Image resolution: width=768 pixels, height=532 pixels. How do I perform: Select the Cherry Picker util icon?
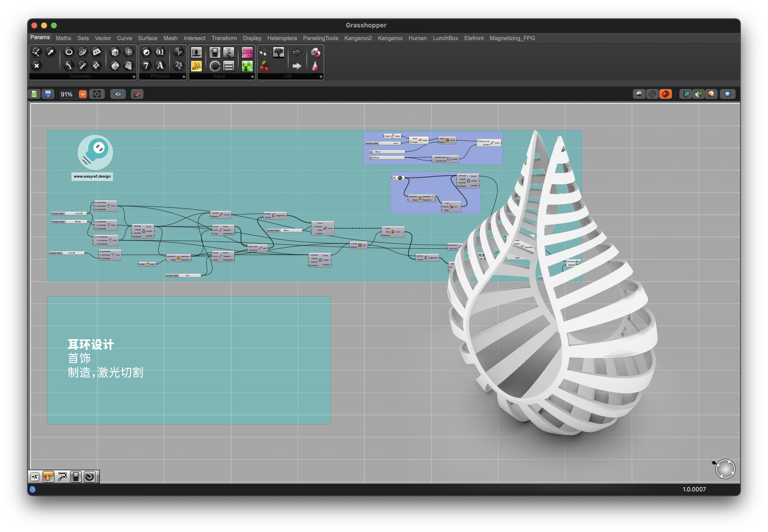click(264, 66)
